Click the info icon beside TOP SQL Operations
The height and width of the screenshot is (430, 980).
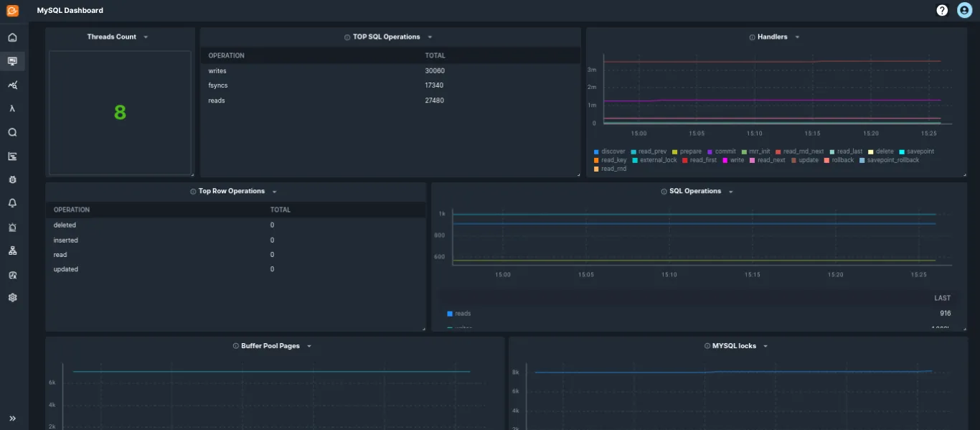point(347,37)
